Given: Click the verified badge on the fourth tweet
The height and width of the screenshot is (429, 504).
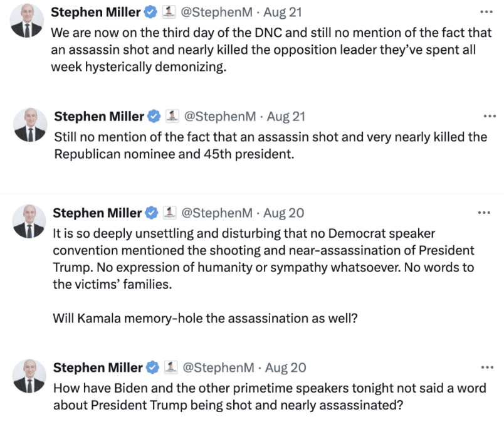Looking at the screenshot, I should tap(153, 368).
